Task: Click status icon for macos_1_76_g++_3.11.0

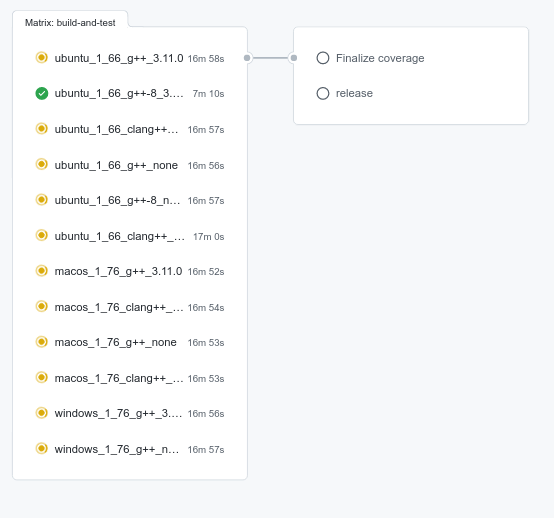Action: coord(42,271)
